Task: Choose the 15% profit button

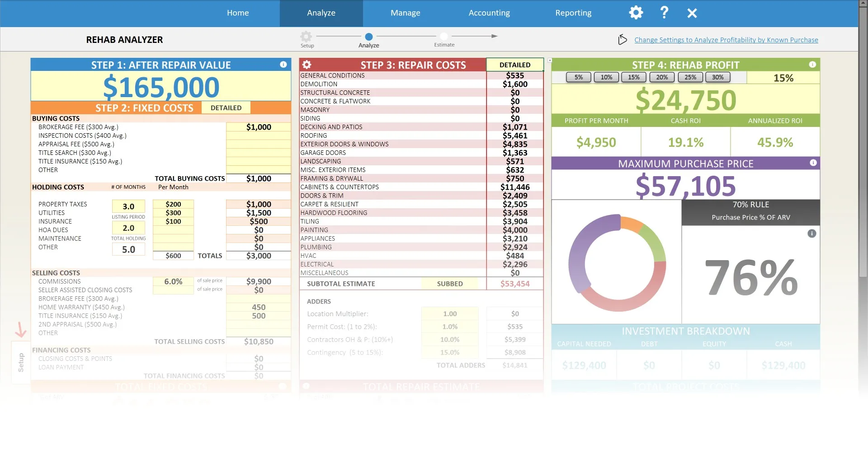Action: coord(634,77)
